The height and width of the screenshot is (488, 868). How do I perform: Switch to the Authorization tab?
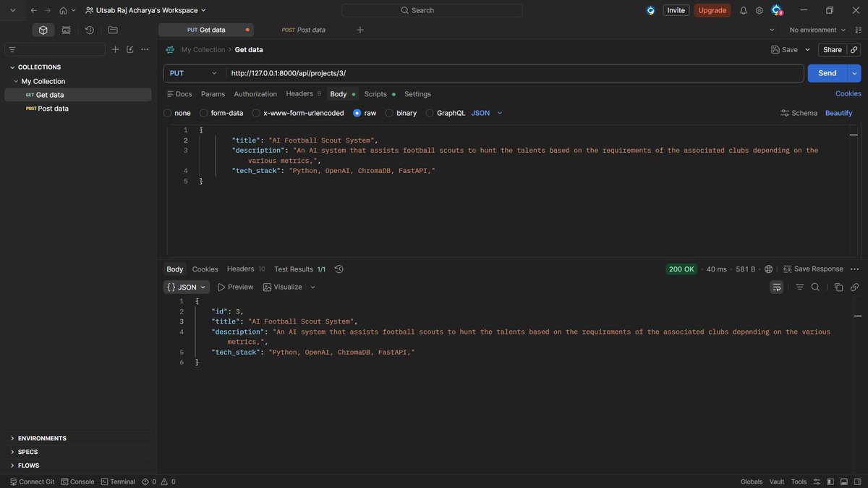click(255, 94)
